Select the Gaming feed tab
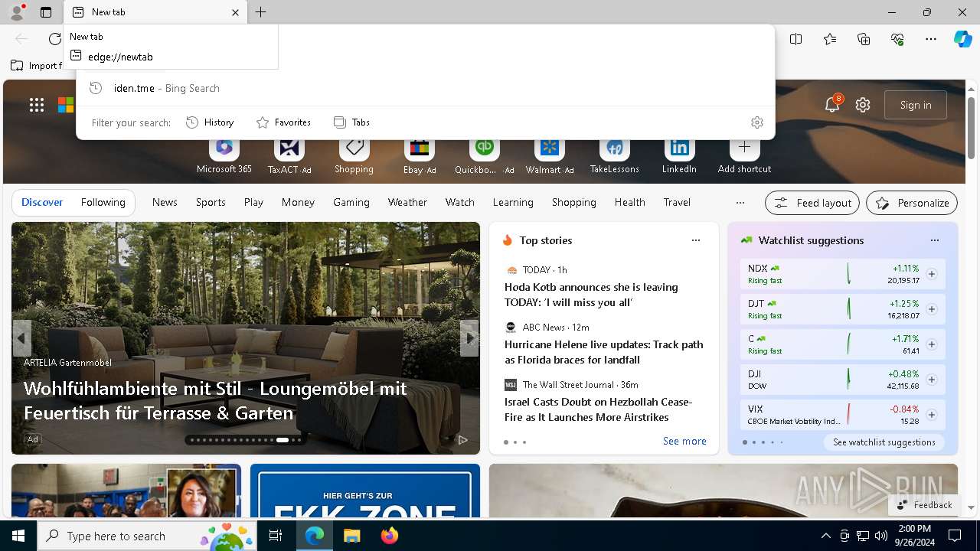 coord(351,203)
